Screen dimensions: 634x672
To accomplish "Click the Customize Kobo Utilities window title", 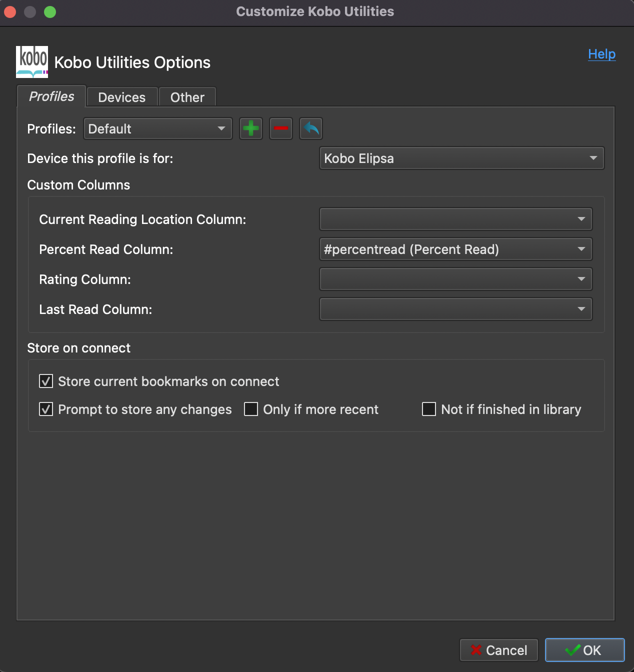I will point(315,11).
